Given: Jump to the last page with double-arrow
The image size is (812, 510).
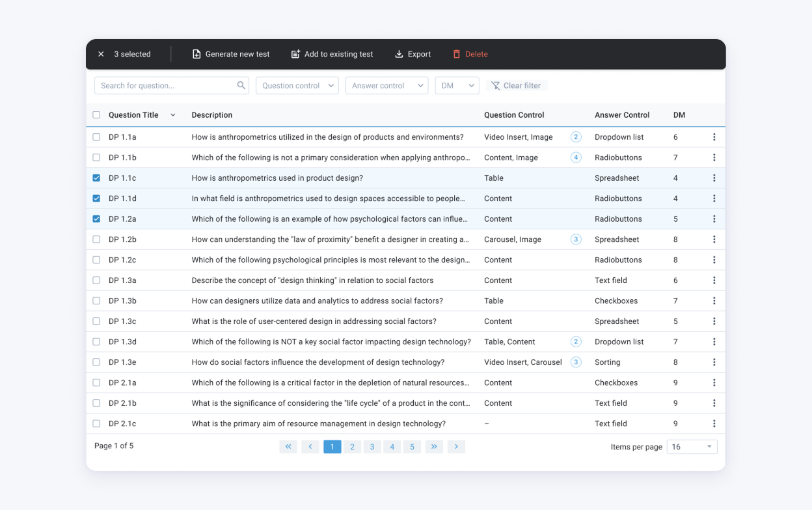Looking at the screenshot, I should tap(434, 447).
